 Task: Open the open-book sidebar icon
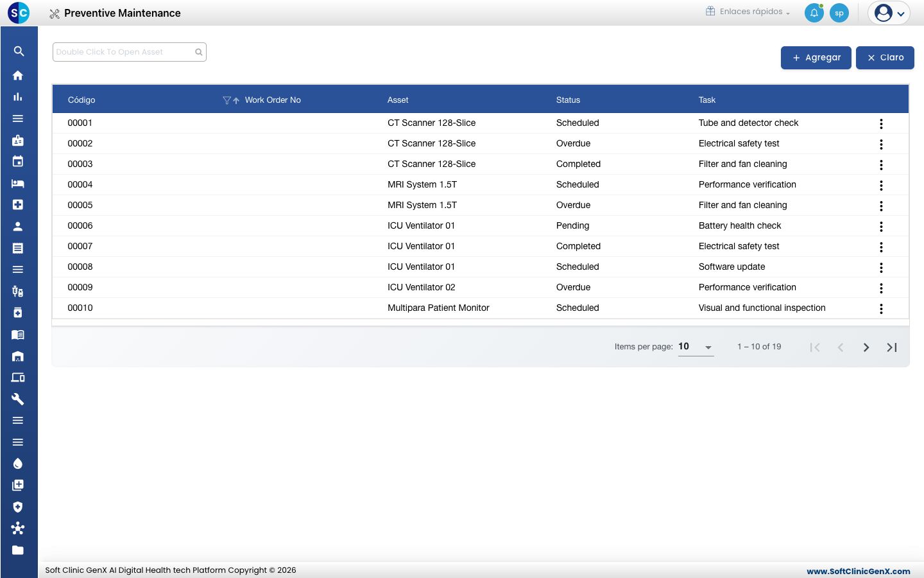pos(18,334)
